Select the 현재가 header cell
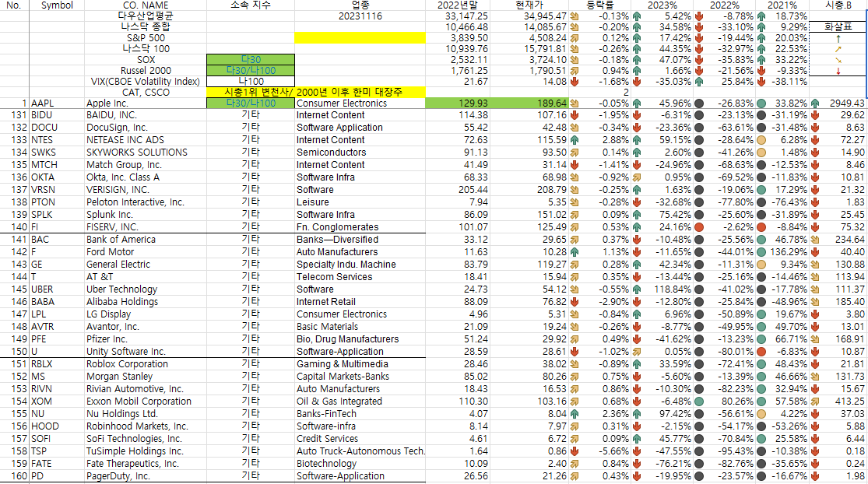This screenshot has height=484, width=868. point(529,5)
